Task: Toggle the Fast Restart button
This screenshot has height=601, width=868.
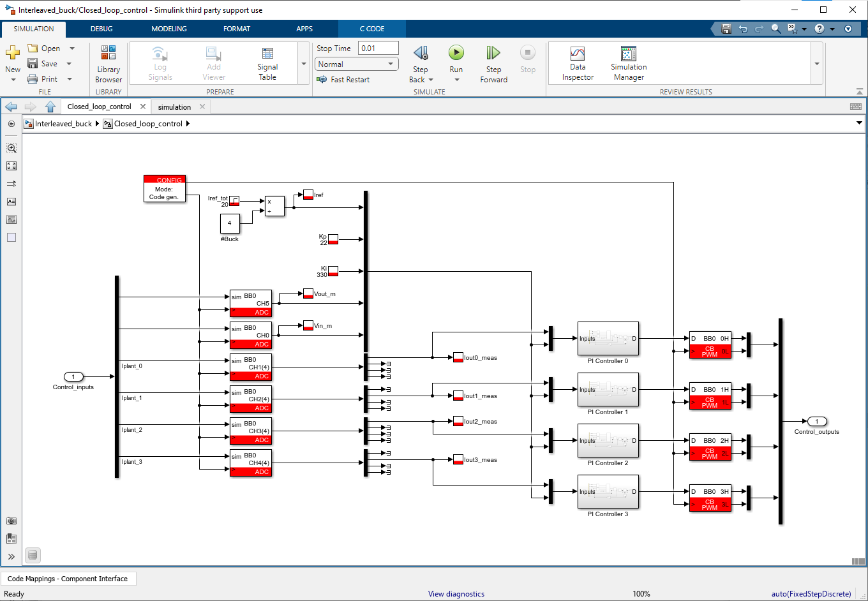Action: coord(343,80)
